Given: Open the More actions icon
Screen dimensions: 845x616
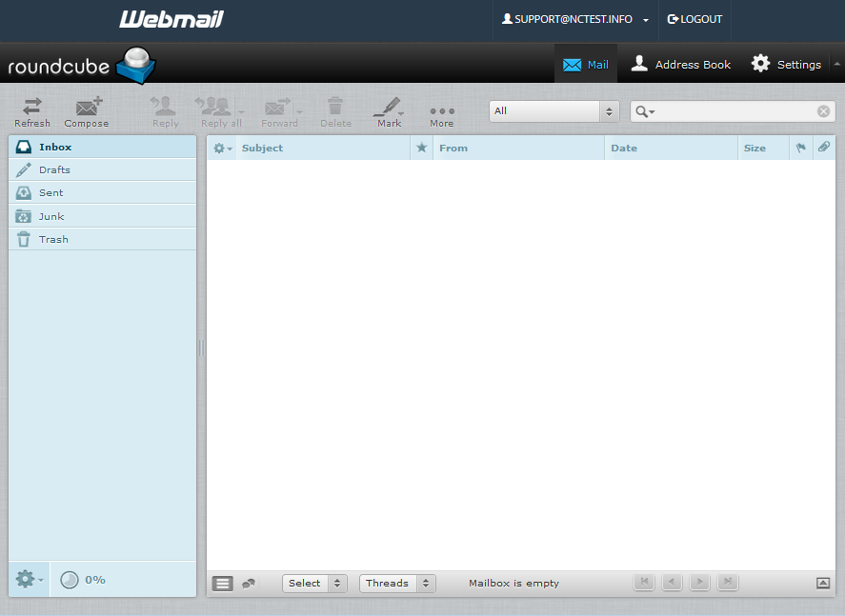Looking at the screenshot, I should (x=441, y=110).
